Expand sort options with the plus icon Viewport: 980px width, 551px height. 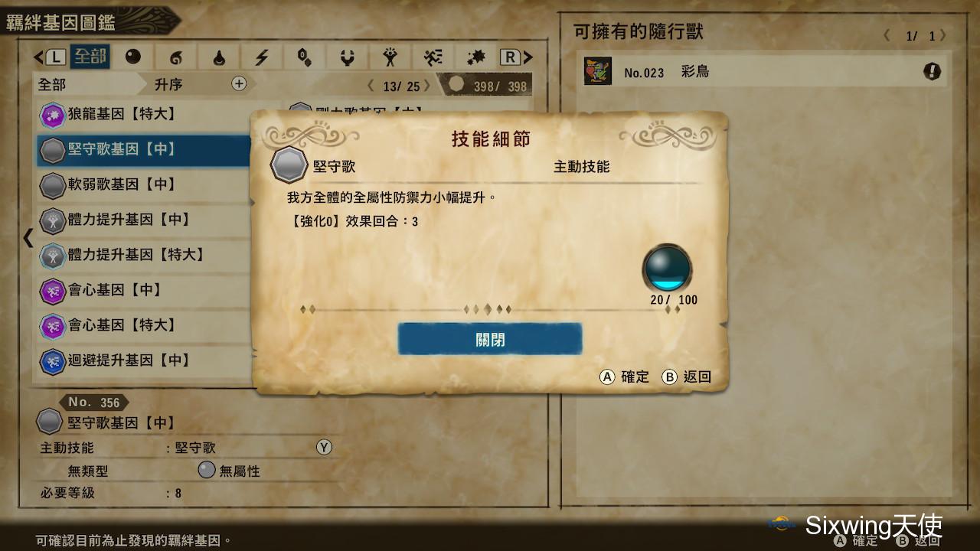click(239, 83)
